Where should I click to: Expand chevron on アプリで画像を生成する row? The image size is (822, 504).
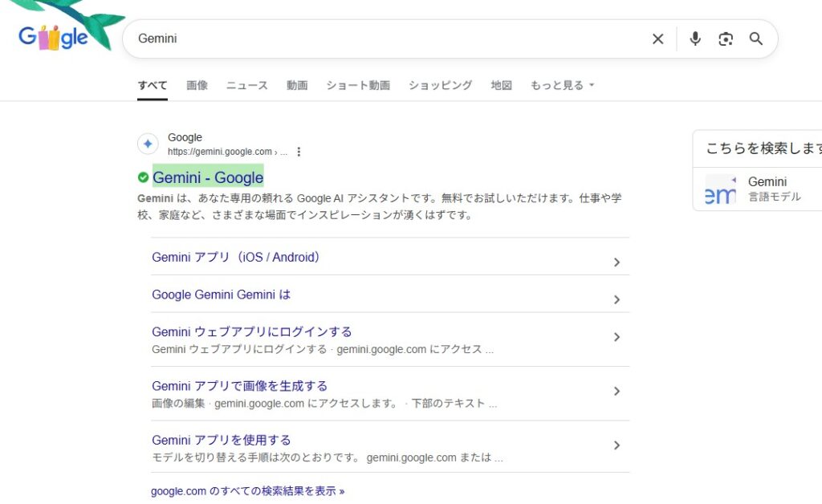tap(617, 392)
